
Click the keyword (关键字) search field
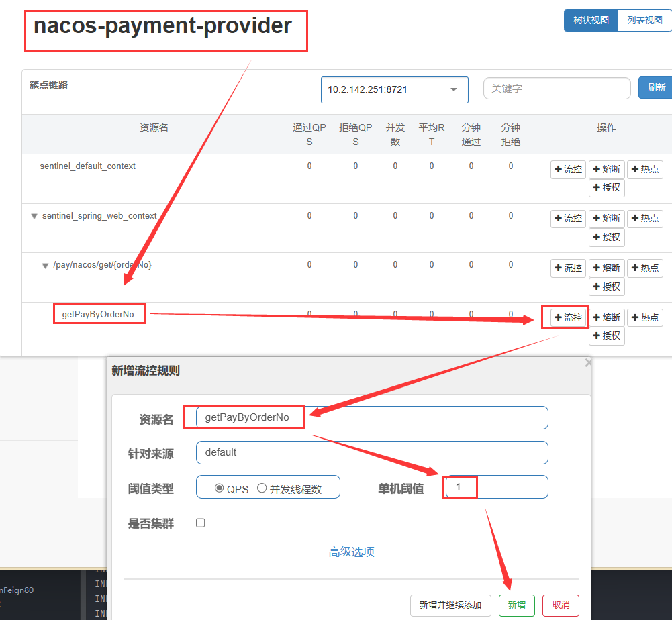(557, 89)
